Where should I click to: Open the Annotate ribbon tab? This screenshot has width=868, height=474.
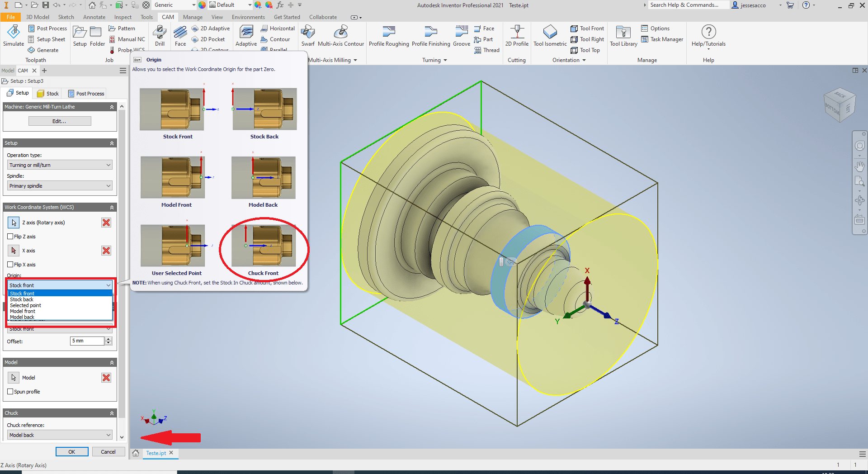tap(94, 17)
